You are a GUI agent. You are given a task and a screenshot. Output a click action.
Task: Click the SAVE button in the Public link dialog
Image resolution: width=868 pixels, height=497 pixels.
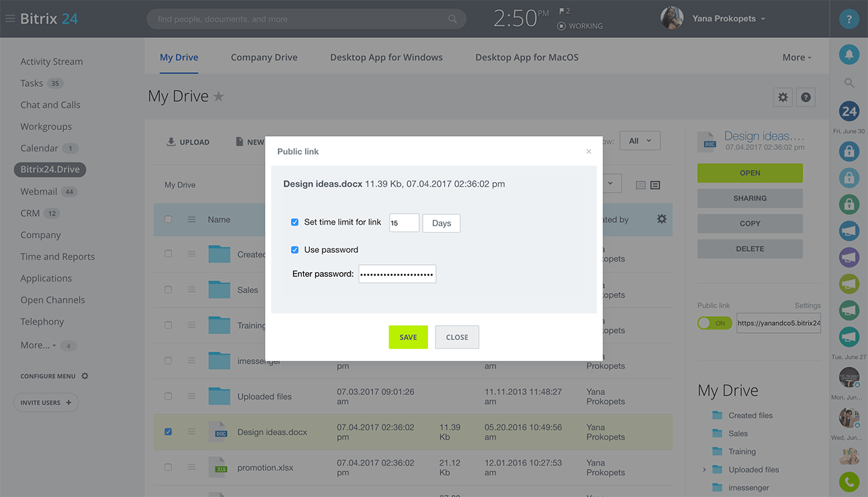pyautogui.click(x=408, y=337)
